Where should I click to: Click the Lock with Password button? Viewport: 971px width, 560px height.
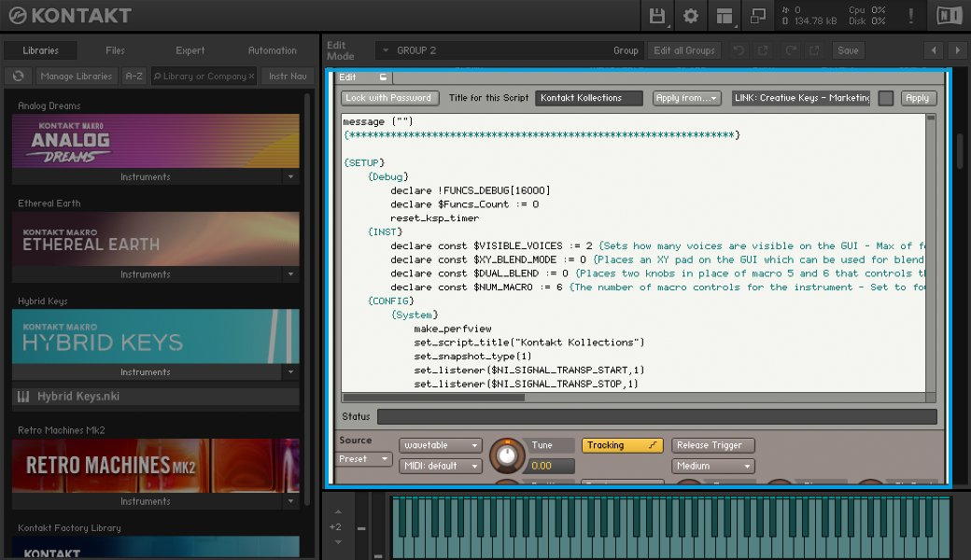pos(389,98)
